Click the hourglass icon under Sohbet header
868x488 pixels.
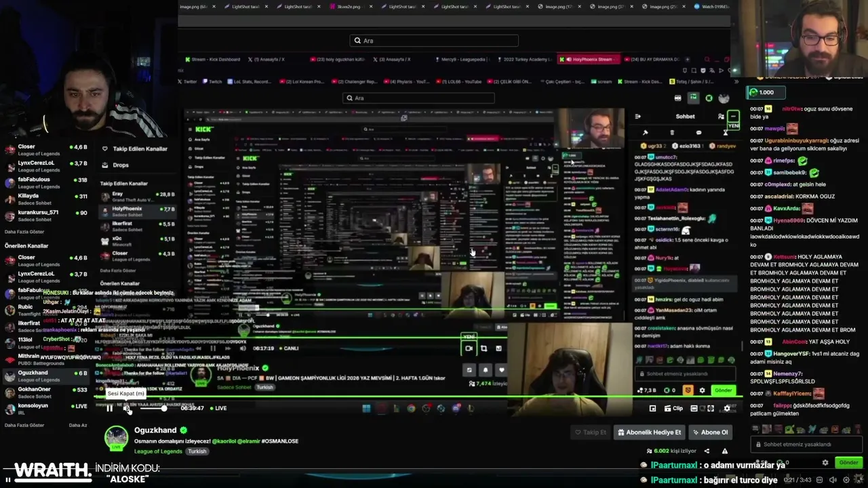725,133
